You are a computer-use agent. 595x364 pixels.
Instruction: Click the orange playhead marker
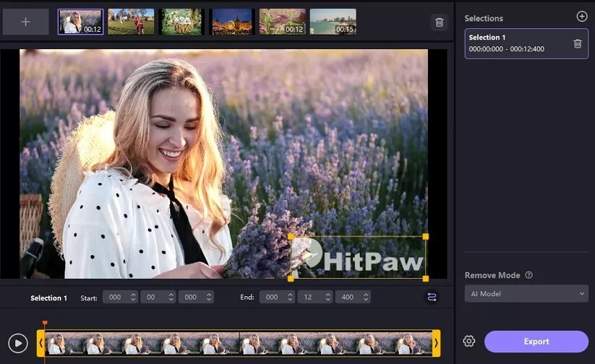(45, 323)
